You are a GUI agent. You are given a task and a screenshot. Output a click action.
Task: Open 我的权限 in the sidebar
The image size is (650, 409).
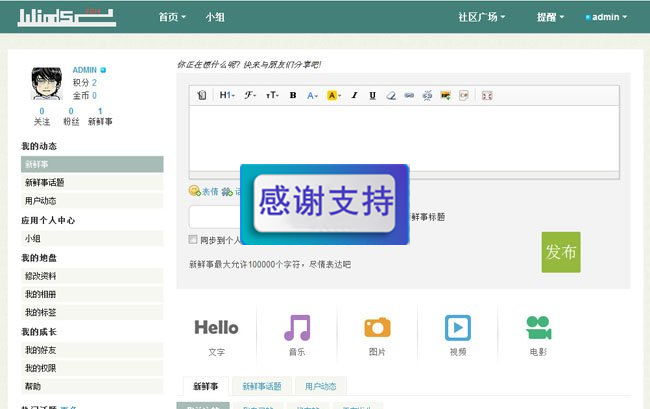coord(92,368)
